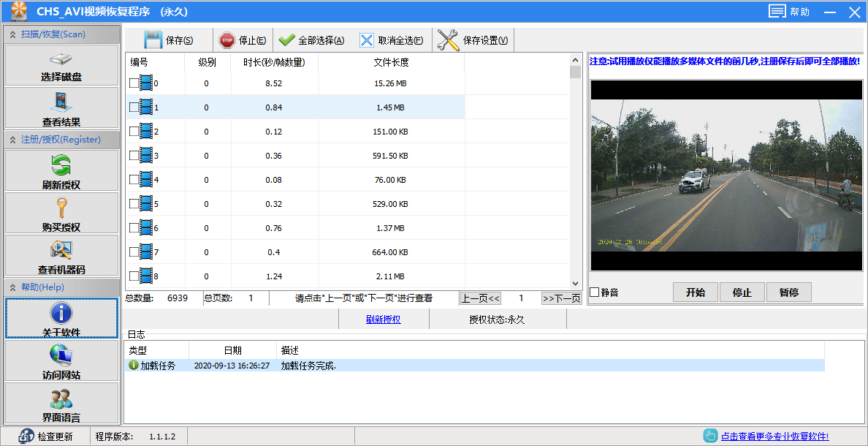The image size is (868, 446).
Task: Click the Start (开始) playback button
Action: click(x=696, y=292)
